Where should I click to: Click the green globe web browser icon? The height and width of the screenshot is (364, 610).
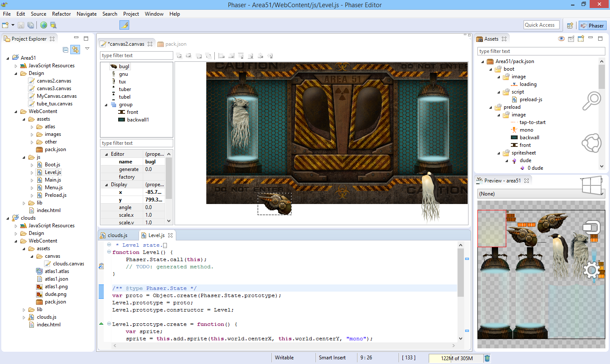pyautogui.click(x=44, y=25)
